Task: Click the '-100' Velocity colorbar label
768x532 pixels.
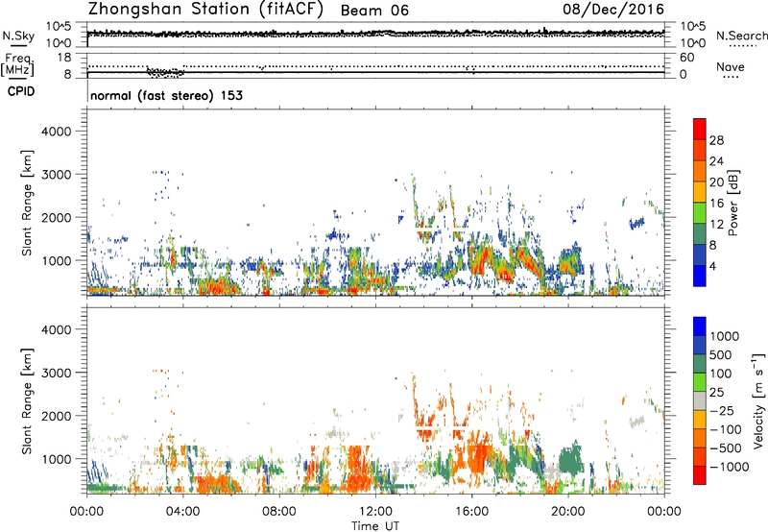Action: click(x=726, y=429)
